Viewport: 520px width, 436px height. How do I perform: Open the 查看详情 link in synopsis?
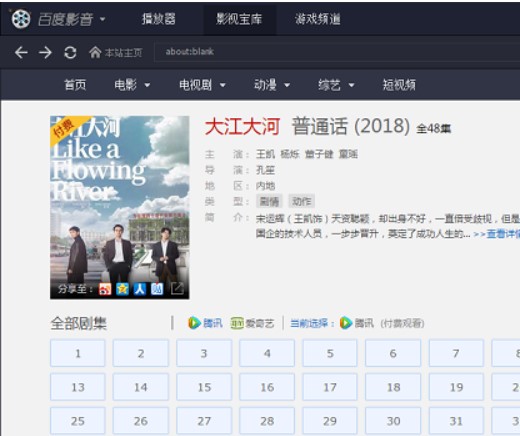(x=497, y=234)
